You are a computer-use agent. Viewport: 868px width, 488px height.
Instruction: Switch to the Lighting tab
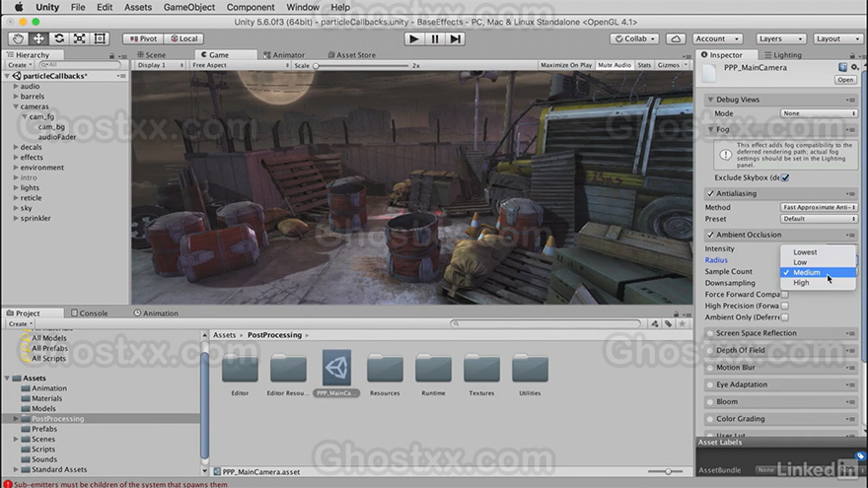click(783, 55)
